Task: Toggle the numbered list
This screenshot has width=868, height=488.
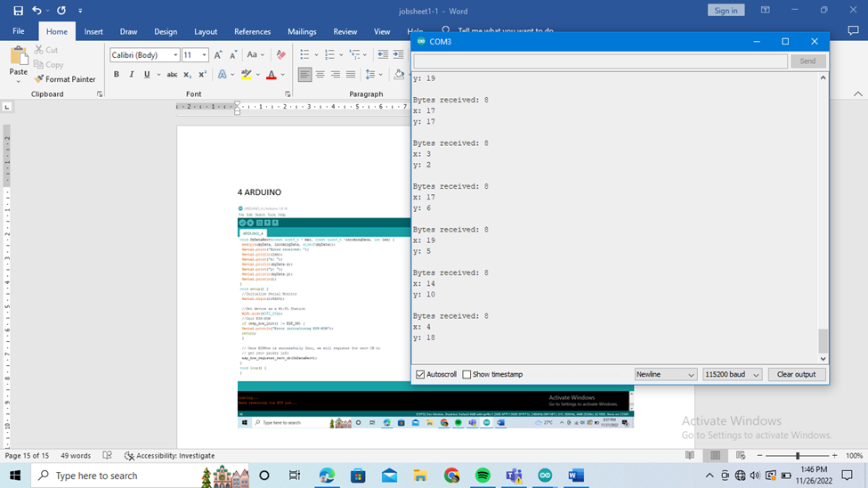Action: click(329, 54)
